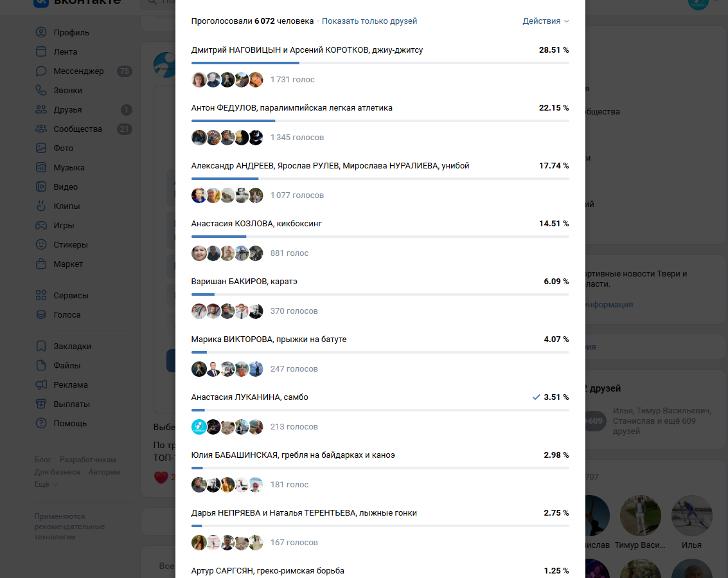
Task: Open Закладки bookmark icon
Action: (41, 346)
